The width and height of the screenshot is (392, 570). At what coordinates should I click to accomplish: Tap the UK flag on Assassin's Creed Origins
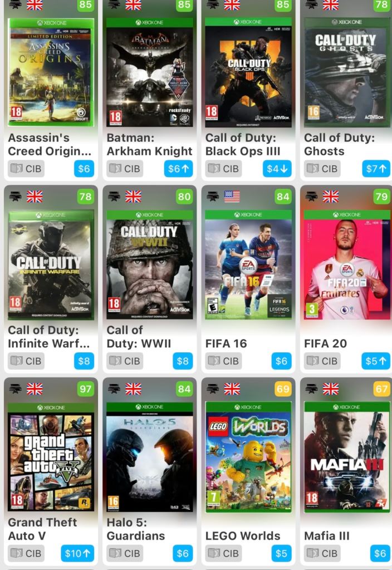click(35, 4)
